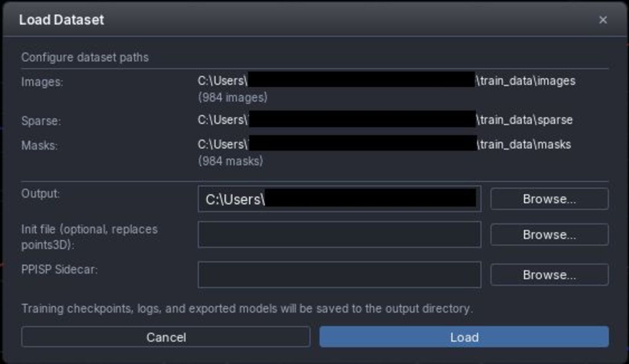Click the "(984 masks)" count text
The height and width of the screenshot is (364, 629).
230,161
